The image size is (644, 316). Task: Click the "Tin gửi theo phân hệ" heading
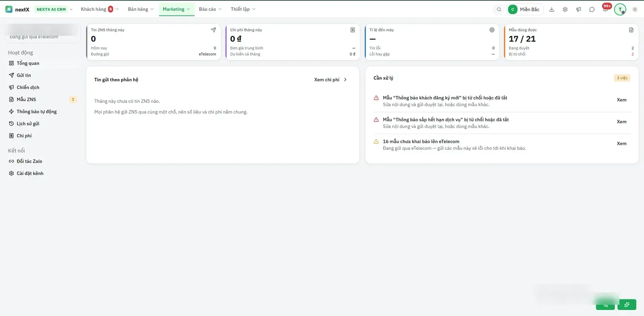116,80
